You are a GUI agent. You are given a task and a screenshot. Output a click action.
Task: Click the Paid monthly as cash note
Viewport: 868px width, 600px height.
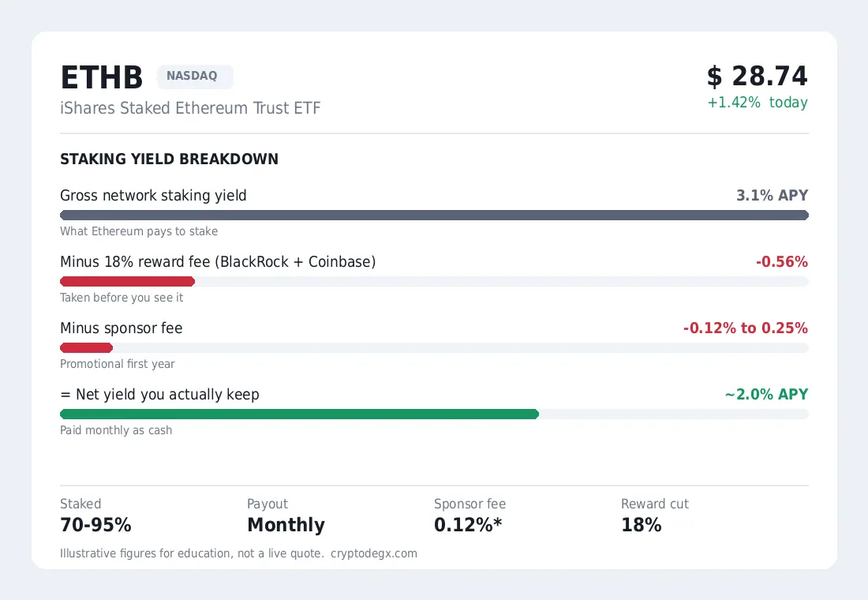pyautogui.click(x=116, y=430)
